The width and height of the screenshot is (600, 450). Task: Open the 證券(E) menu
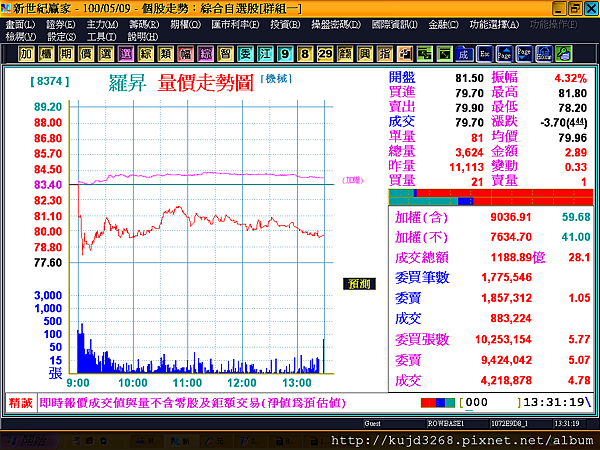coord(60,24)
